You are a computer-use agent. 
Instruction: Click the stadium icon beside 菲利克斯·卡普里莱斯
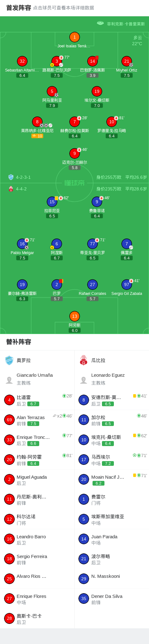(x=100, y=23)
